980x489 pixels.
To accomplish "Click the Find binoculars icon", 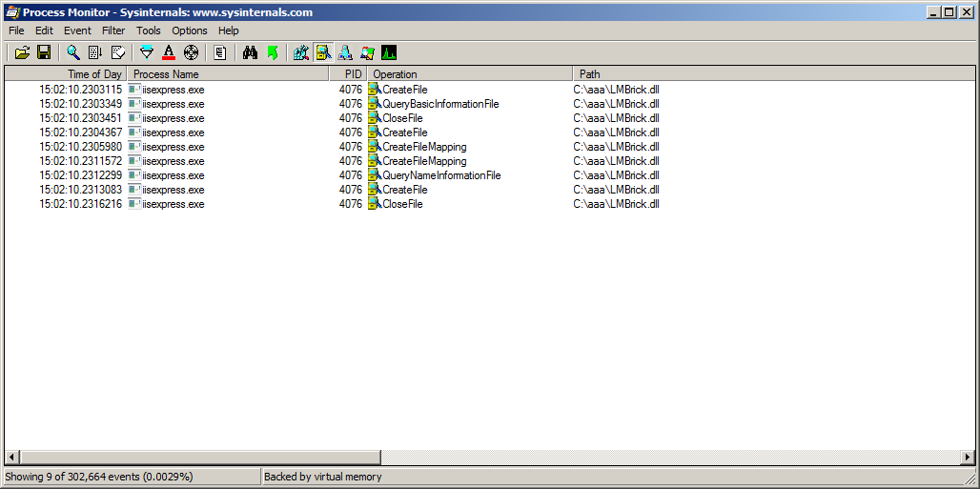I will pos(250,52).
